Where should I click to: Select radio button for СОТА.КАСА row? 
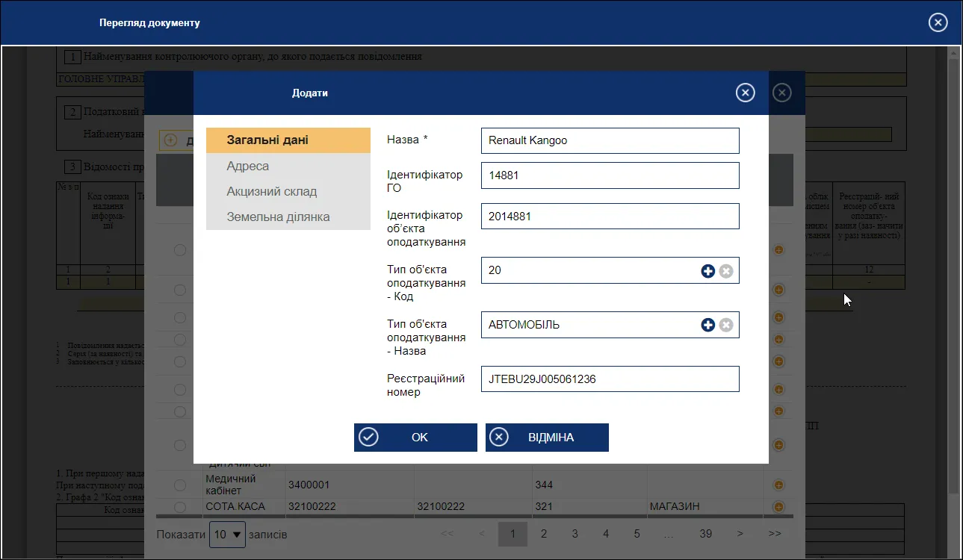[180, 507]
